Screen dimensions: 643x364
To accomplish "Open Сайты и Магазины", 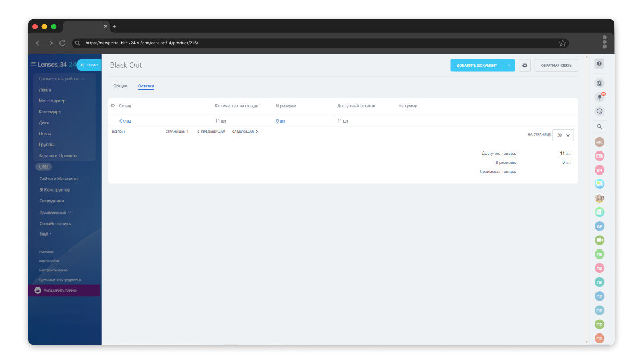I will tap(59, 179).
